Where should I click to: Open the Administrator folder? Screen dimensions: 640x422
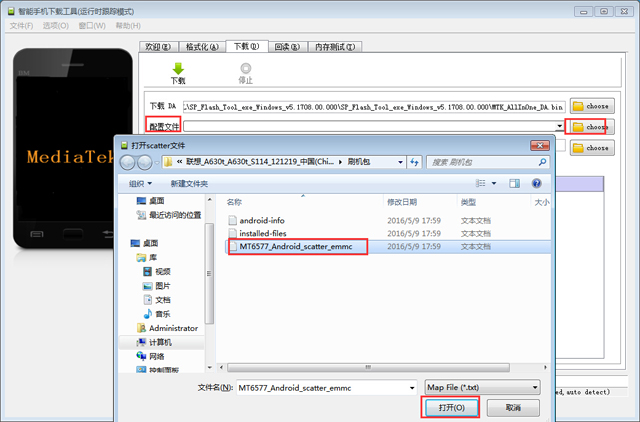click(173, 328)
